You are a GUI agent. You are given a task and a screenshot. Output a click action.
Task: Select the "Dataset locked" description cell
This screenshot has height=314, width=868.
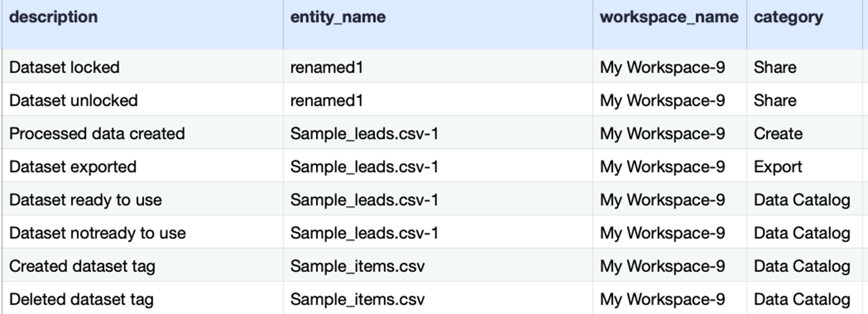coord(65,67)
